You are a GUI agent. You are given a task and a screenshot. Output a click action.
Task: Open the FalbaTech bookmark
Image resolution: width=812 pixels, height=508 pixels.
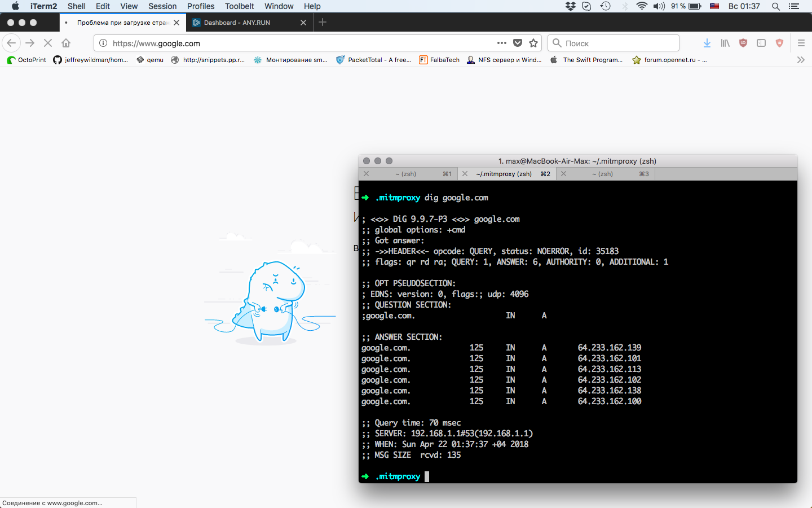click(439, 60)
